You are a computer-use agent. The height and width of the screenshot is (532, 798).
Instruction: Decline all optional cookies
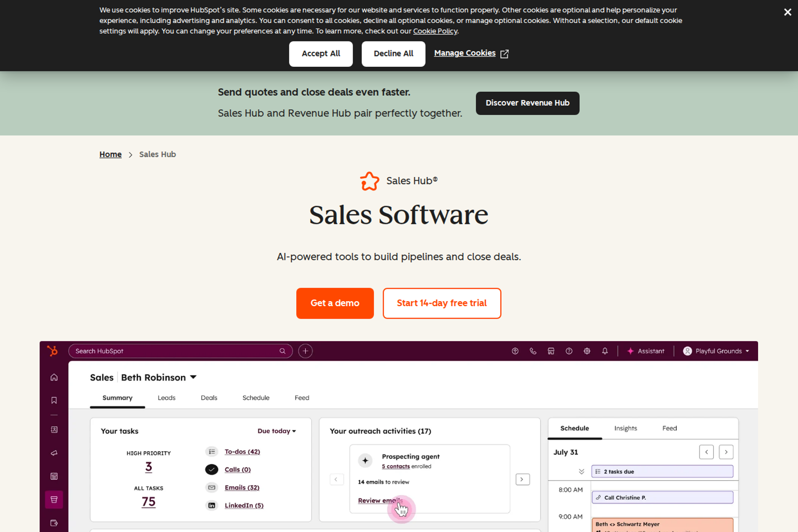click(x=394, y=54)
